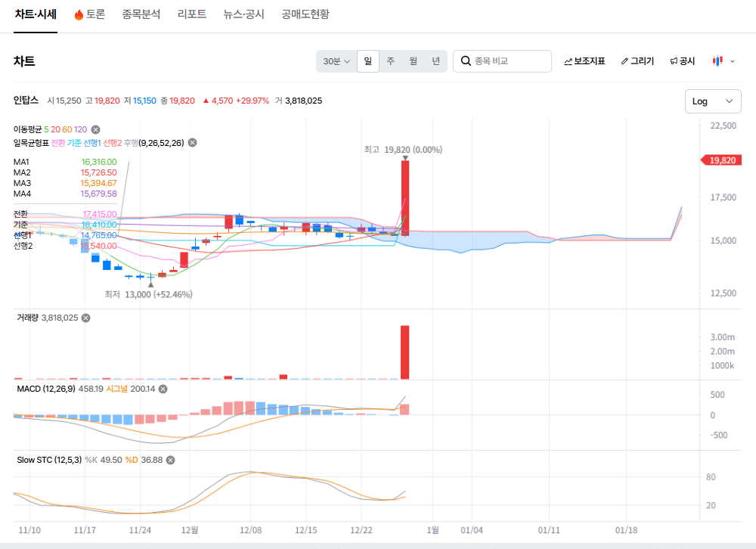Open the 토론 tab with flame icon

tap(90, 14)
